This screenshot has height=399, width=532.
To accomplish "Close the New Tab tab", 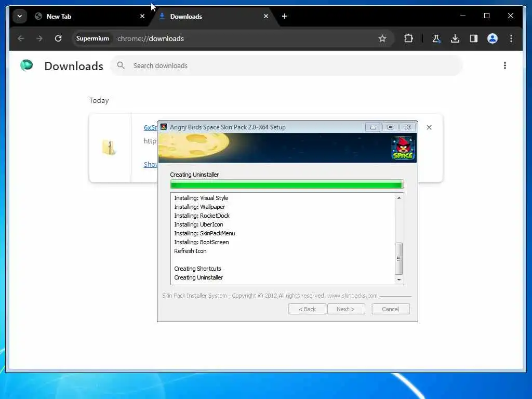I will (x=142, y=16).
